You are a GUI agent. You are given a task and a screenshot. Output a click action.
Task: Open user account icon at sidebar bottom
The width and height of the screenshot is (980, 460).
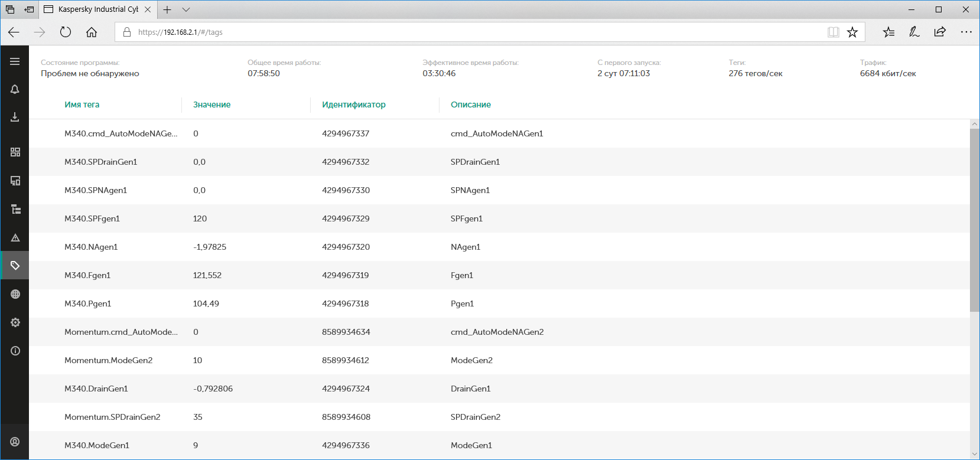tap(15, 442)
